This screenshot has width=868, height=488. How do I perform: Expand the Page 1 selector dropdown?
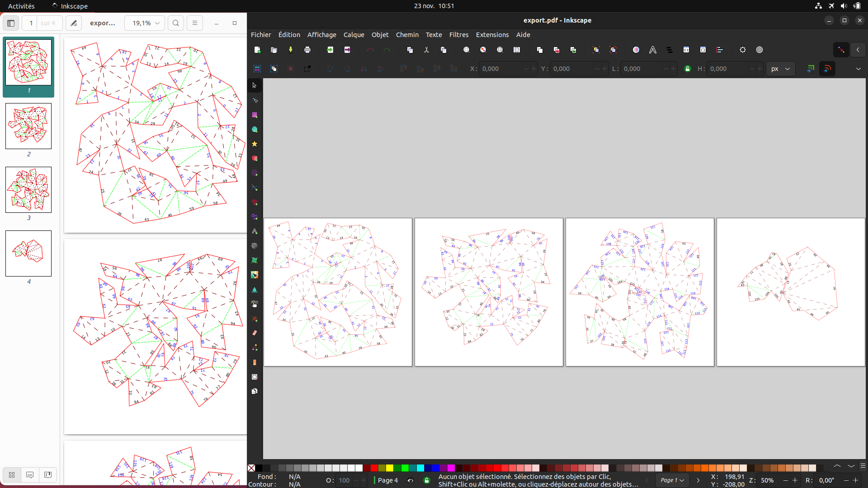672,480
